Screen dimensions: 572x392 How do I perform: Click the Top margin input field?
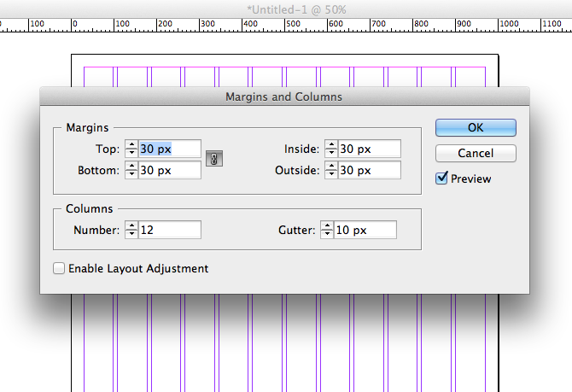click(x=170, y=149)
